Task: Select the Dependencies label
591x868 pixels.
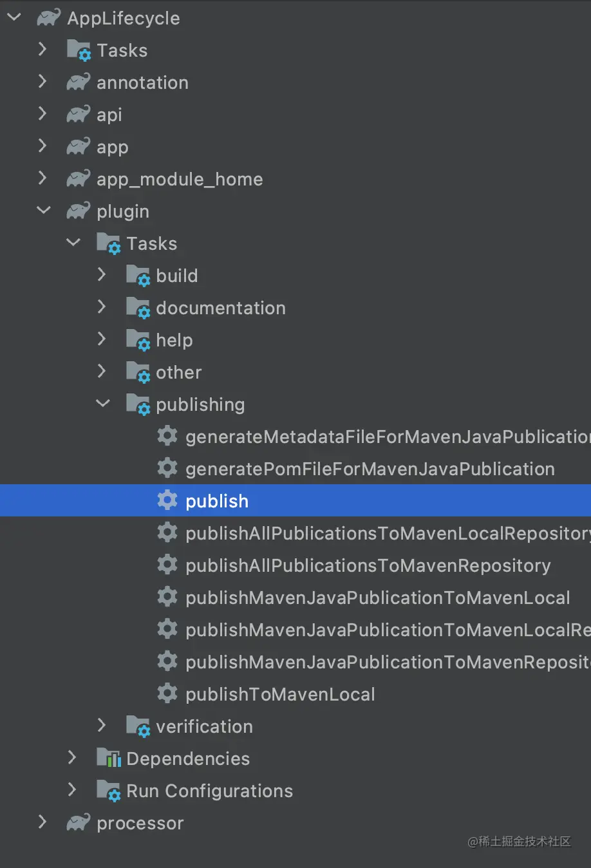Action: click(x=188, y=759)
